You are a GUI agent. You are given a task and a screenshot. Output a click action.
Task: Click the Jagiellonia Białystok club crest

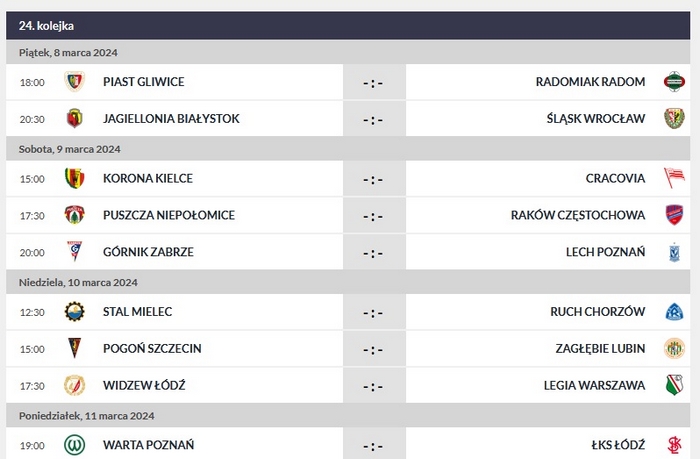tap(74, 118)
